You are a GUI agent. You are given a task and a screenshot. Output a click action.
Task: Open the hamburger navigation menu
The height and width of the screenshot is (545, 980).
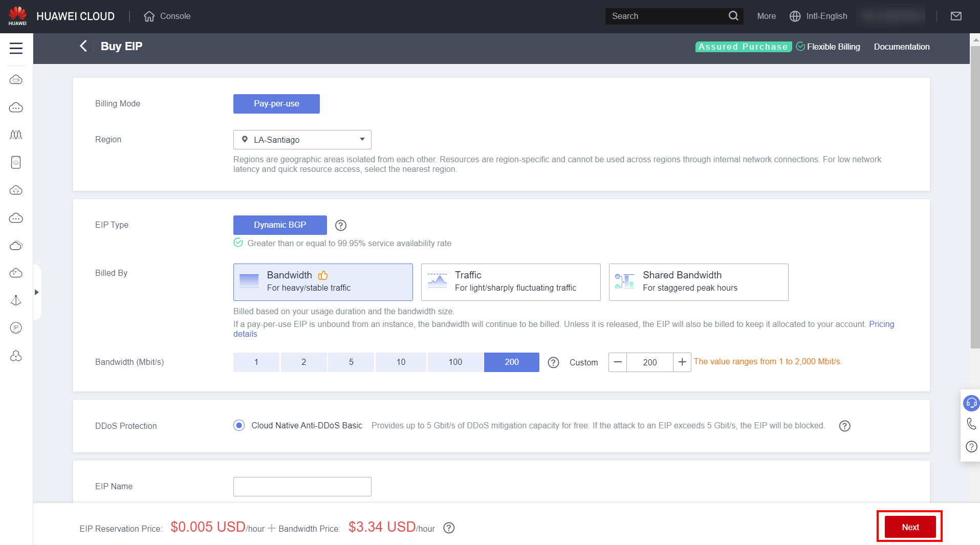point(16,48)
